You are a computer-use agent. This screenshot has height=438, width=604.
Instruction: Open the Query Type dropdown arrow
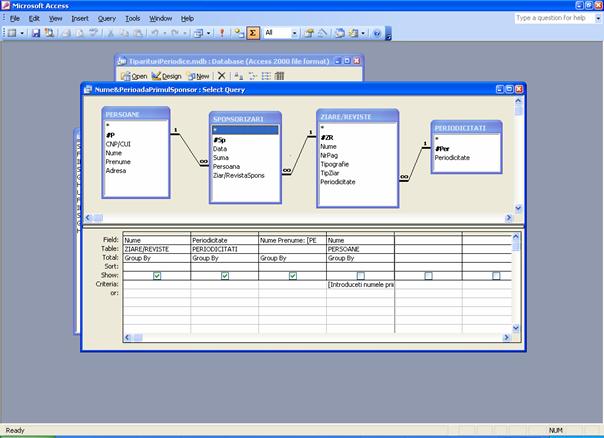[x=211, y=33]
